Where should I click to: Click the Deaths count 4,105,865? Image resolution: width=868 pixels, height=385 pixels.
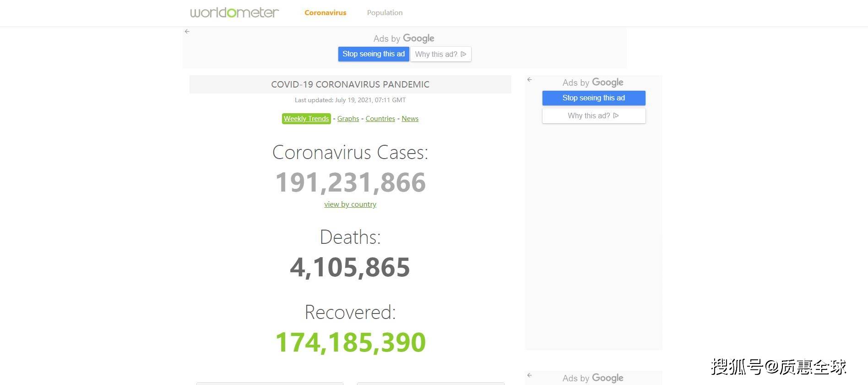coord(350,267)
